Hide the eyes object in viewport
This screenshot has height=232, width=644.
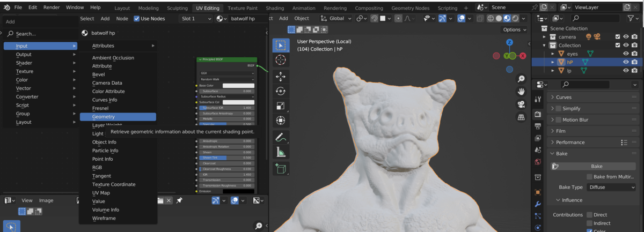tap(626, 54)
